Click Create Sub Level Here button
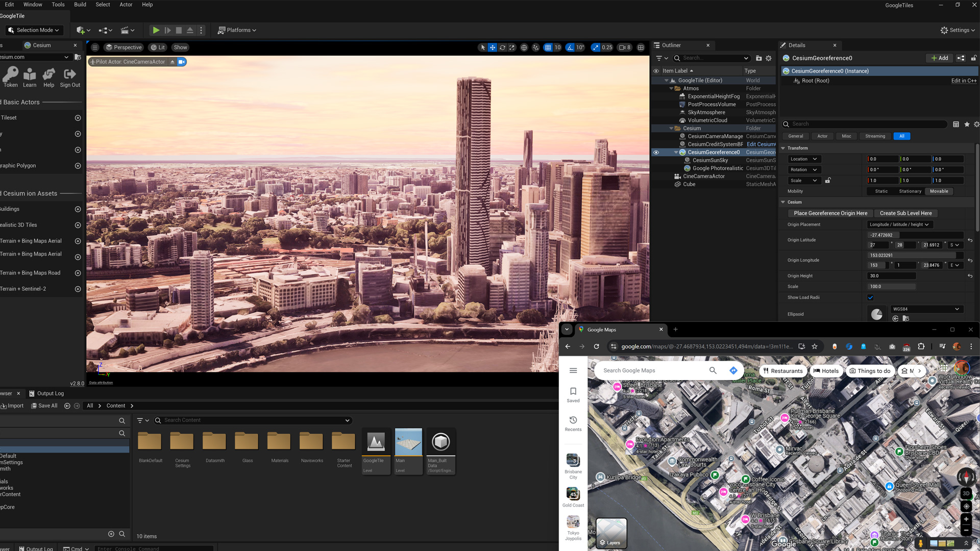Screen dimensions: 980x551 coord(905,213)
